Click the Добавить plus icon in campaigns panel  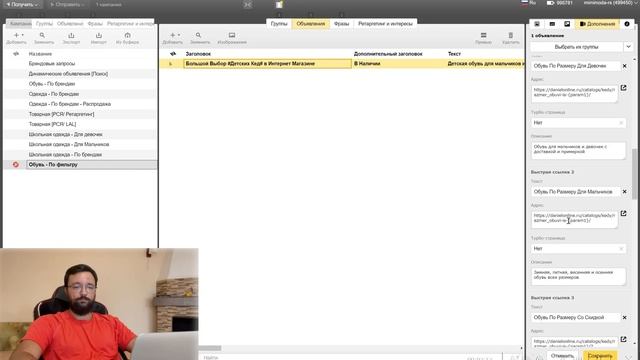(16, 36)
